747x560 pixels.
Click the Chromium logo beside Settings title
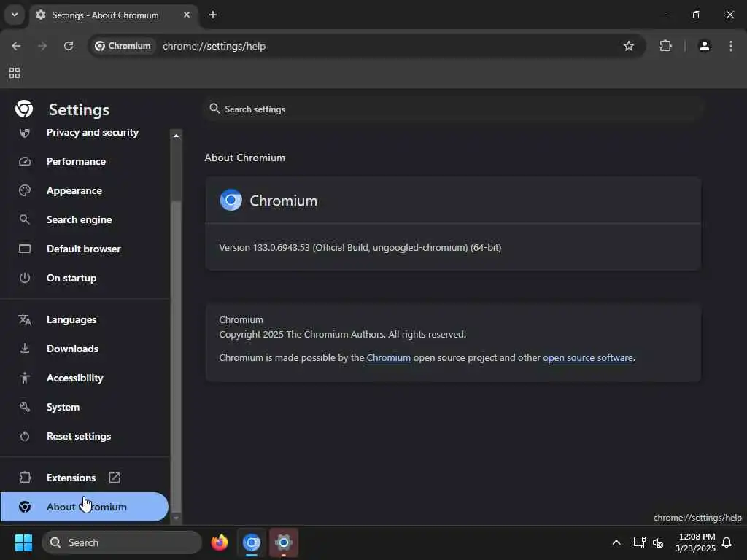coord(24,109)
